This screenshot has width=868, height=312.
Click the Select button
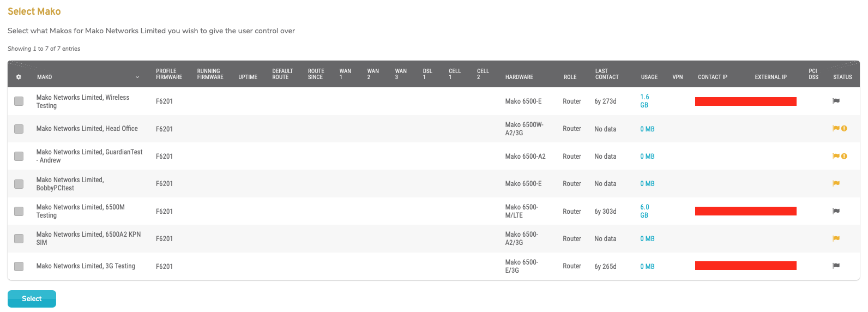32,299
